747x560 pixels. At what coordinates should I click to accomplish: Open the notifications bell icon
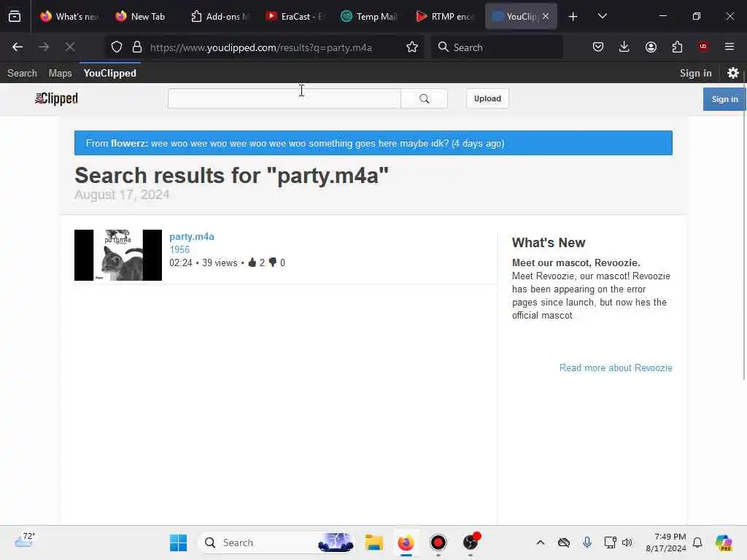[x=697, y=542]
